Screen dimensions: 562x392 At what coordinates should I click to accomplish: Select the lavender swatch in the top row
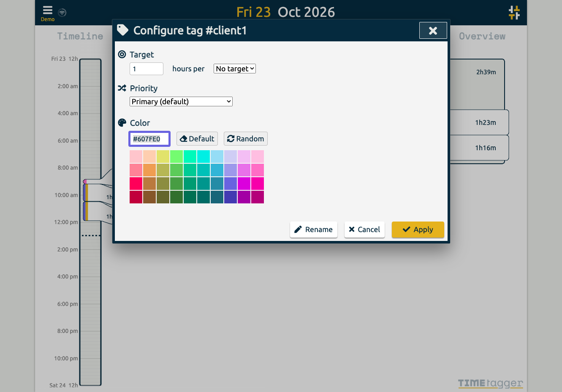[x=231, y=157]
